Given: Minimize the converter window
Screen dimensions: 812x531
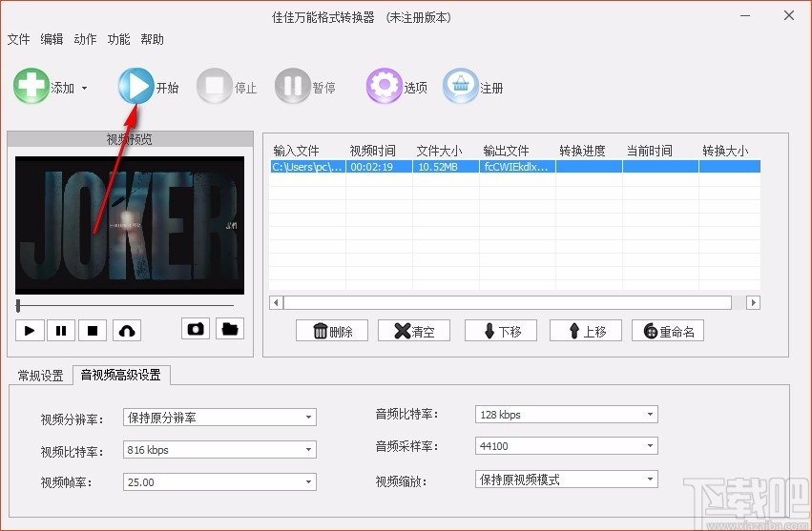Looking at the screenshot, I should pyautogui.click(x=745, y=15).
